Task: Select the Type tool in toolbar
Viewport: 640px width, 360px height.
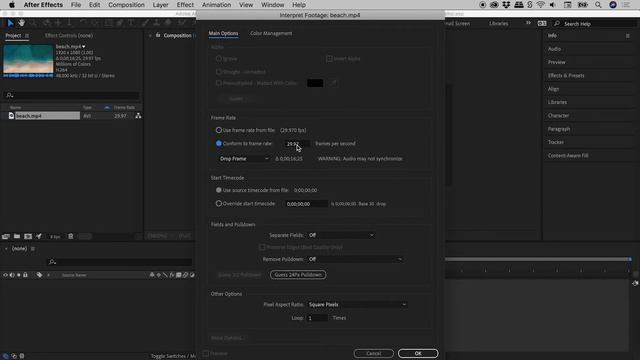Action: click(x=131, y=23)
